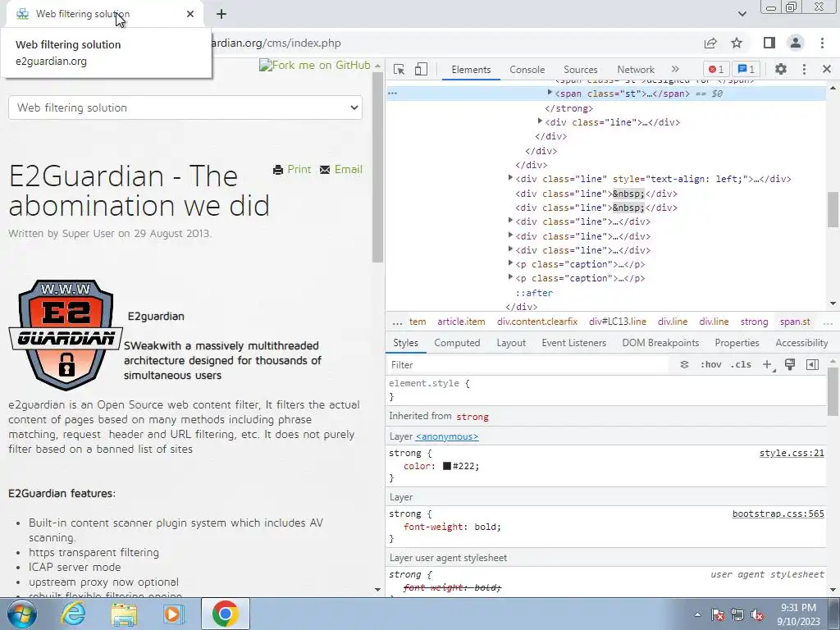Expand the div line node below </strong>
Viewport: 840px width, 630px height.
point(540,121)
